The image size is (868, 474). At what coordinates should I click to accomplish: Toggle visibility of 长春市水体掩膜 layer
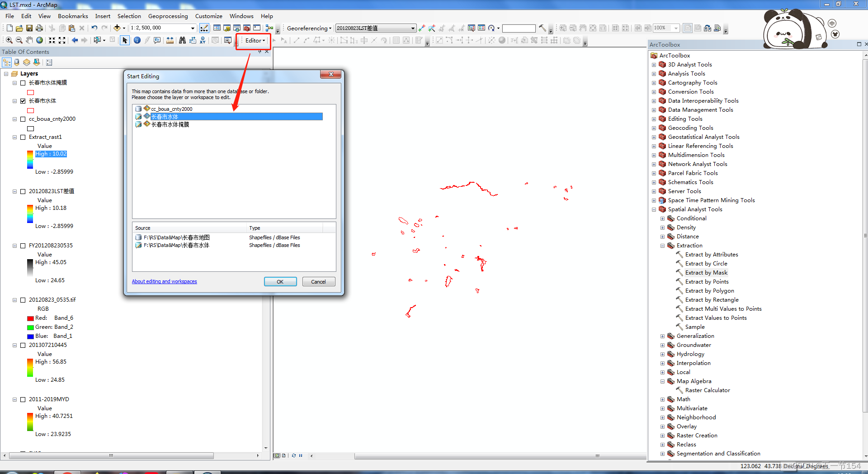23,83
